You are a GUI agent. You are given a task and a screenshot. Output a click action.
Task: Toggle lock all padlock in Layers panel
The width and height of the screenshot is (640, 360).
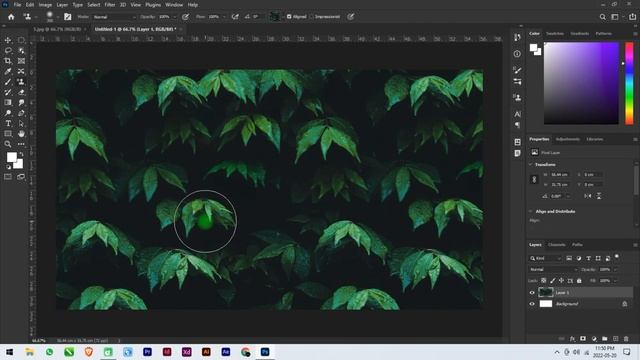pyautogui.click(x=579, y=280)
